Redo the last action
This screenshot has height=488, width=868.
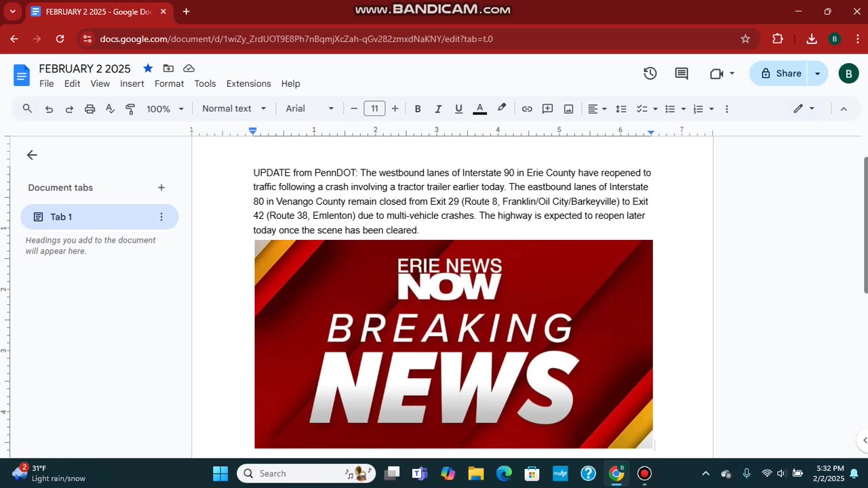click(69, 108)
